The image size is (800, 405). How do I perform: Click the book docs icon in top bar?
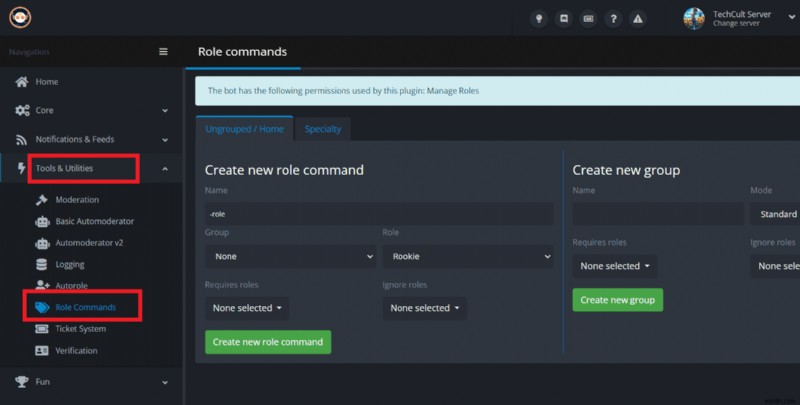click(564, 18)
